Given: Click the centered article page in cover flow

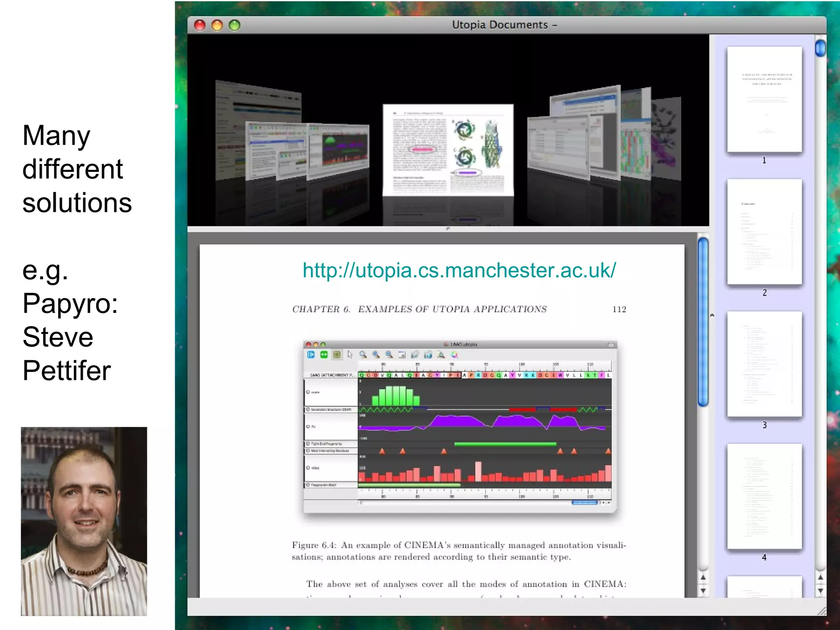Looking at the screenshot, I should pyautogui.click(x=448, y=150).
